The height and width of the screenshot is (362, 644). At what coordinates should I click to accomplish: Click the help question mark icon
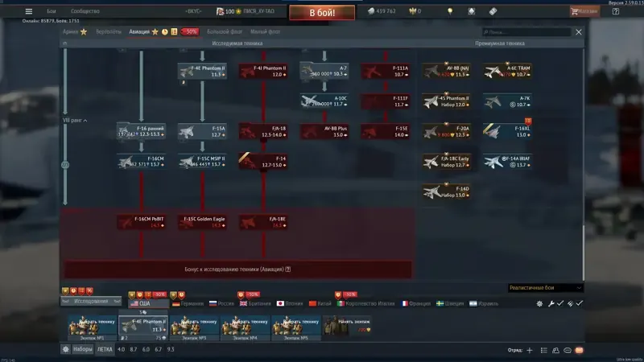(615, 11)
